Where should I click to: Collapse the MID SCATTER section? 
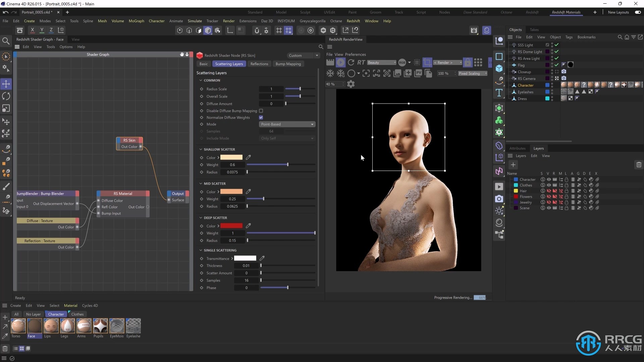click(x=201, y=184)
